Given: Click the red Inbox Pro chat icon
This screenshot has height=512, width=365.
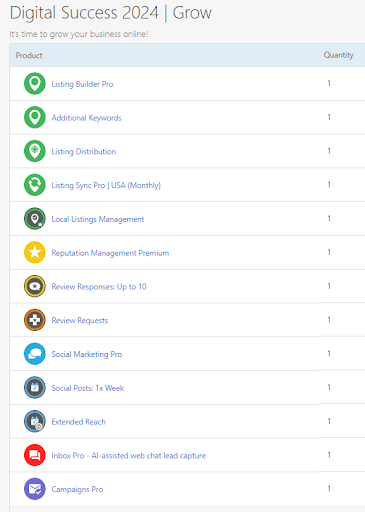Looking at the screenshot, I should click(35, 455).
